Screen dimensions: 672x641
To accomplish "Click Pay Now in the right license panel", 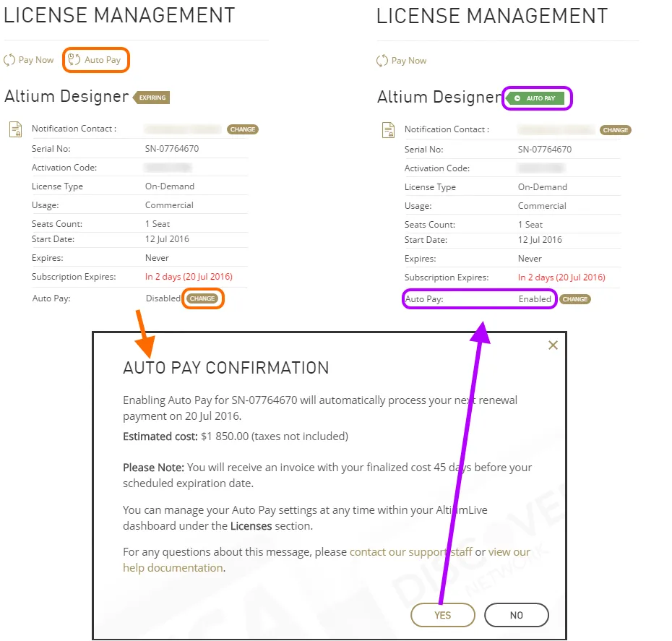I will pos(402,61).
